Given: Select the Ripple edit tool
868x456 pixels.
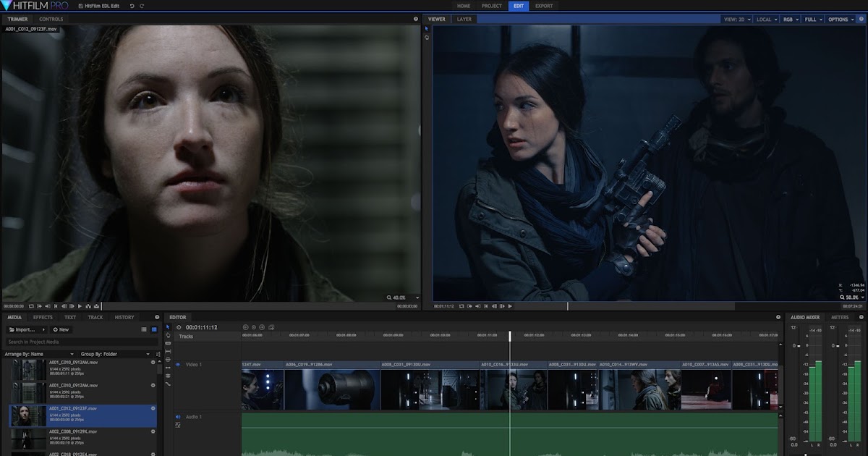Looking at the screenshot, I should click(168, 359).
